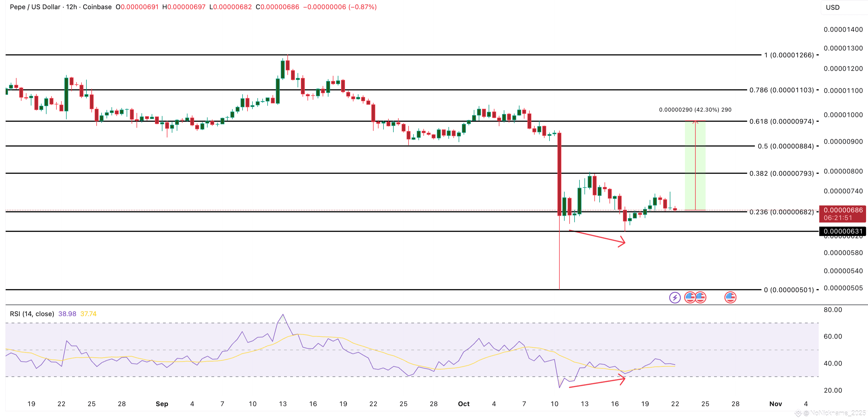Select the 0.618 (0.00000974) Fibonacci label
This screenshot has width=868, height=420.
click(781, 121)
